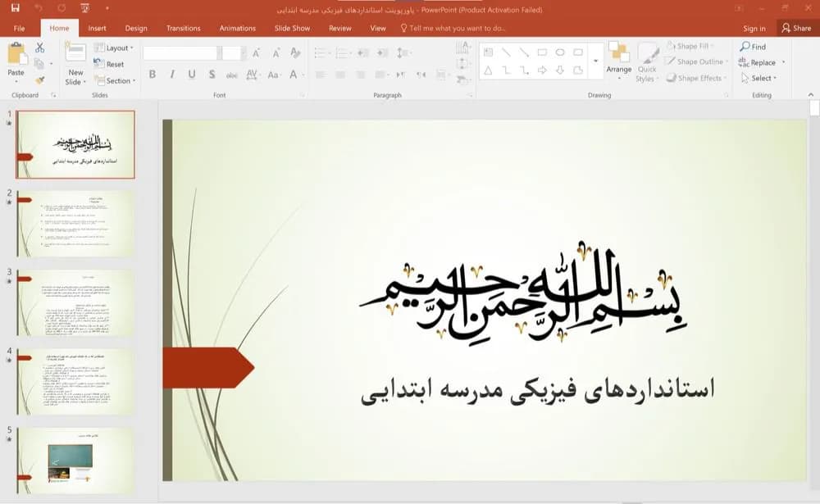This screenshot has width=820, height=504.
Task: Open the Select dropdown in Editing
Action: click(x=759, y=78)
